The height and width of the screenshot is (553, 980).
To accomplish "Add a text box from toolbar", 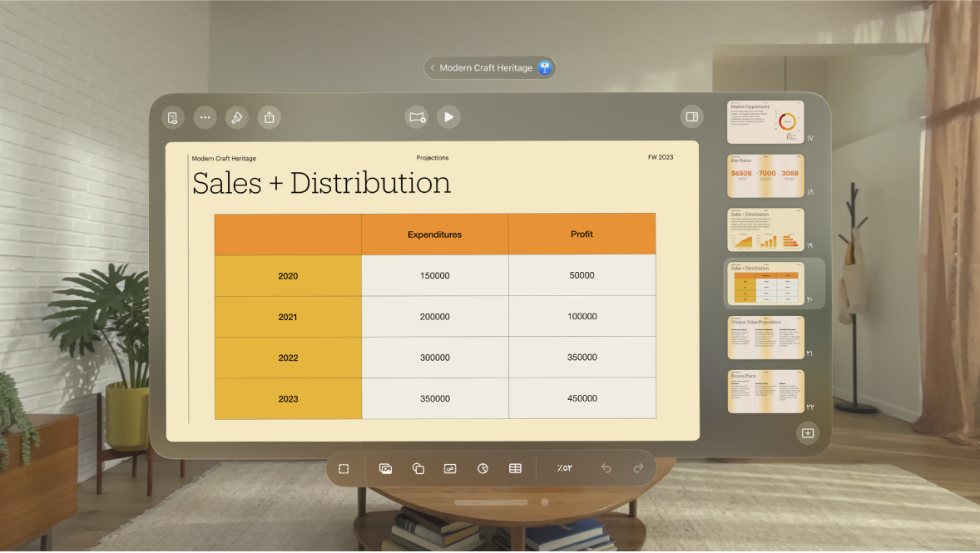I will pos(450,469).
